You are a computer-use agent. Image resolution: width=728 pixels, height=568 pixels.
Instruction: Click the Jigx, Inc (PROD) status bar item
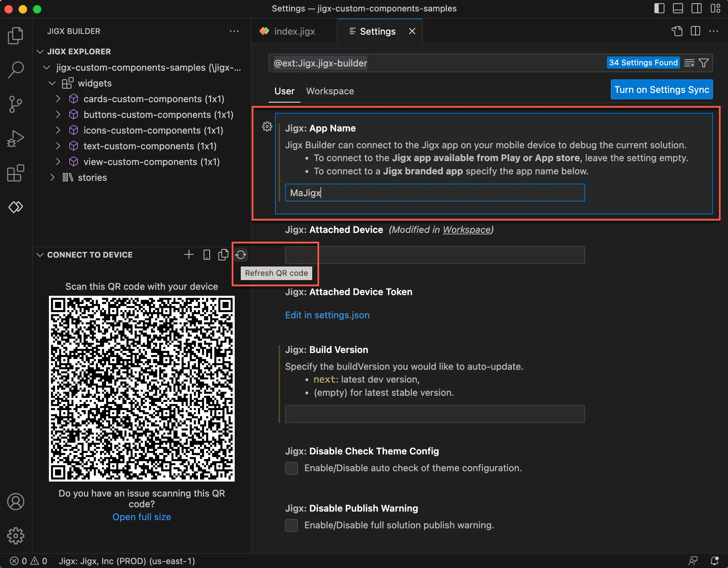pos(127,561)
